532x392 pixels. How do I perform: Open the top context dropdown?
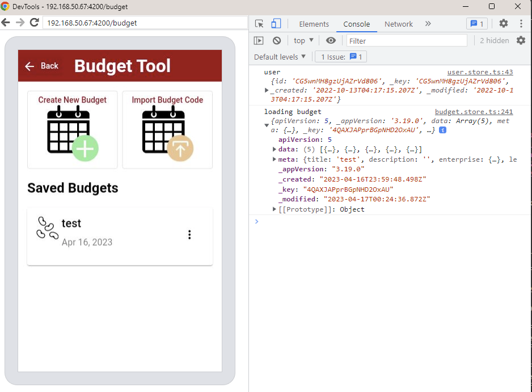(x=303, y=40)
